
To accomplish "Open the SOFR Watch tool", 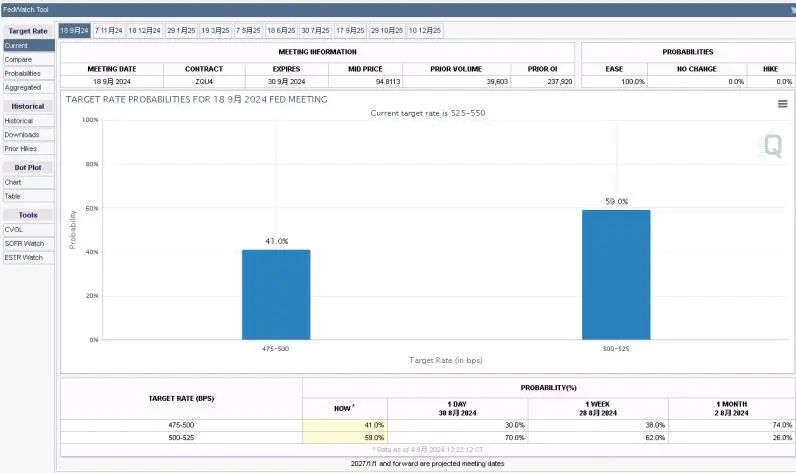I will click(x=28, y=243).
